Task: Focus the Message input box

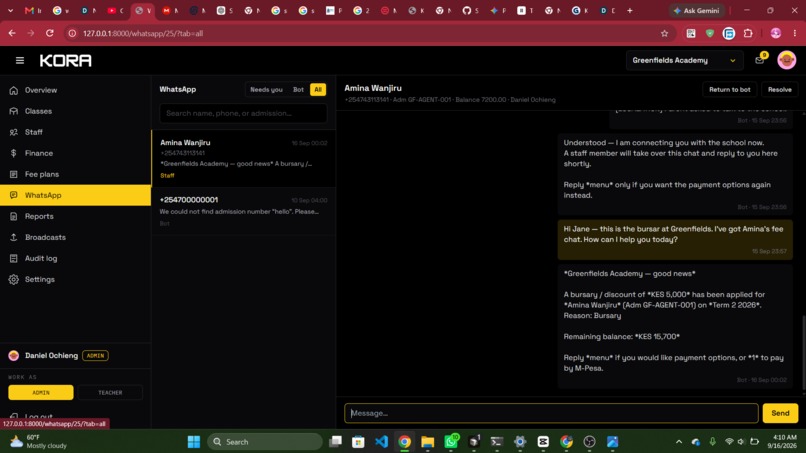Action: coord(551,413)
